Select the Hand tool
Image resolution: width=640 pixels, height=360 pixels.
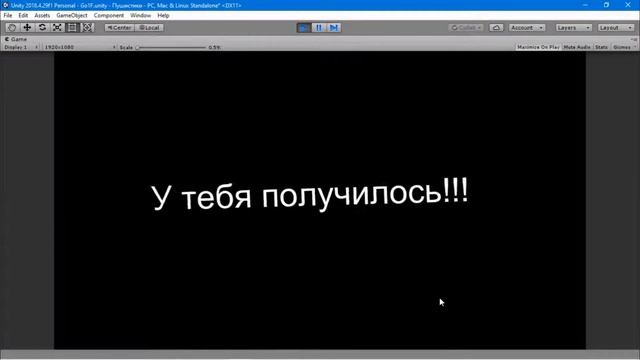click(12, 27)
